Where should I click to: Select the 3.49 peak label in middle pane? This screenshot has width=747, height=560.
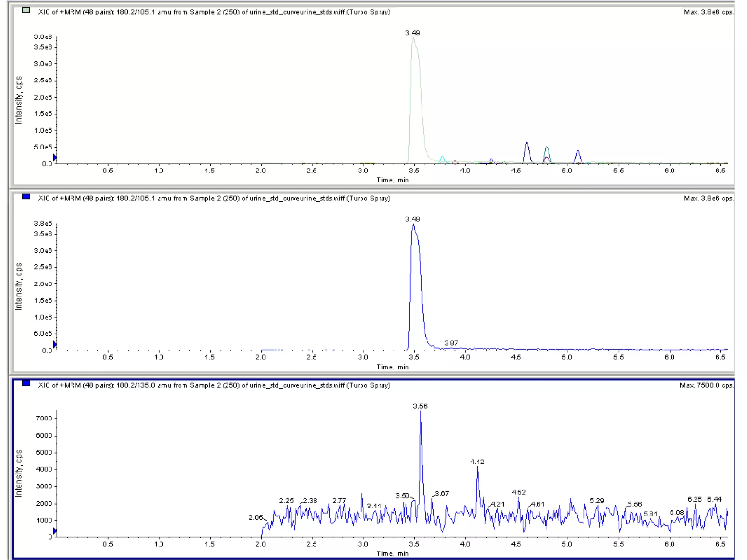pyautogui.click(x=412, y=219)
